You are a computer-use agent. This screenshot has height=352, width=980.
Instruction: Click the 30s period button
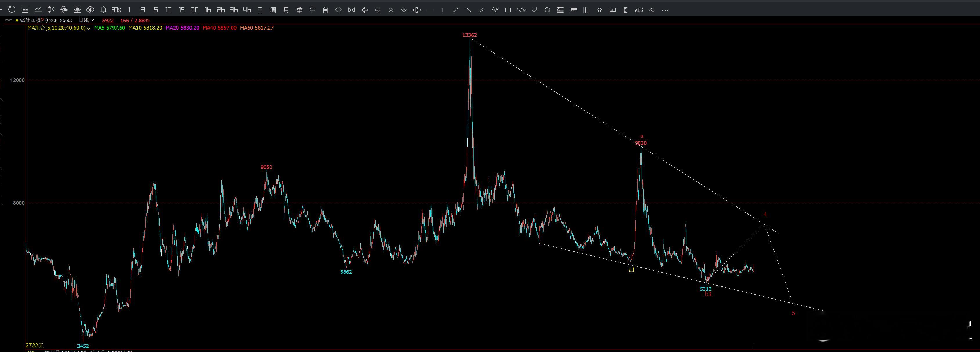click(x=116, y=10)
